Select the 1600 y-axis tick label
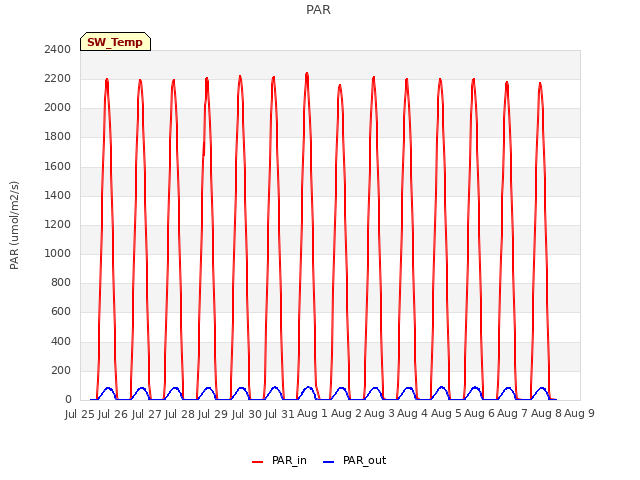Screen dimensions: 640x480 pyautogui.click(x=58, y=166)
